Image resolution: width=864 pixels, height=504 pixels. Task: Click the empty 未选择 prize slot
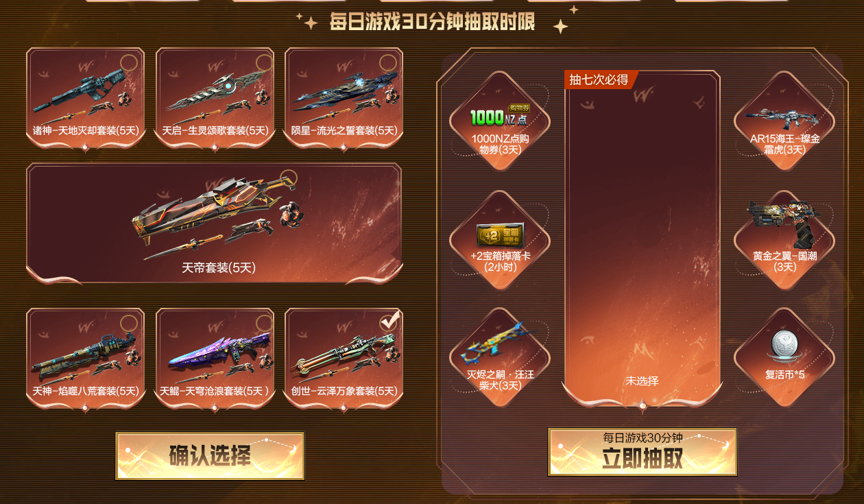pyautogui.click(x=643, y=239)
